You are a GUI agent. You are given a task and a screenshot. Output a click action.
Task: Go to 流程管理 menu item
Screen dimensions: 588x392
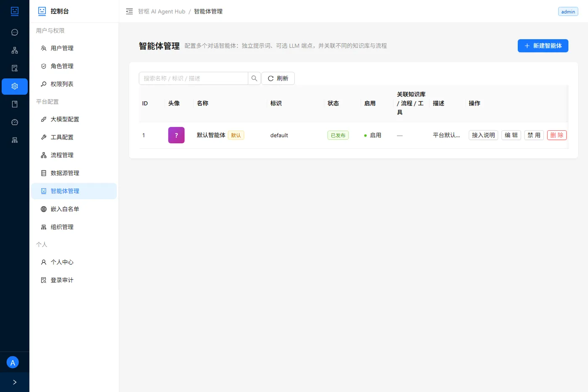click(74, 155)
